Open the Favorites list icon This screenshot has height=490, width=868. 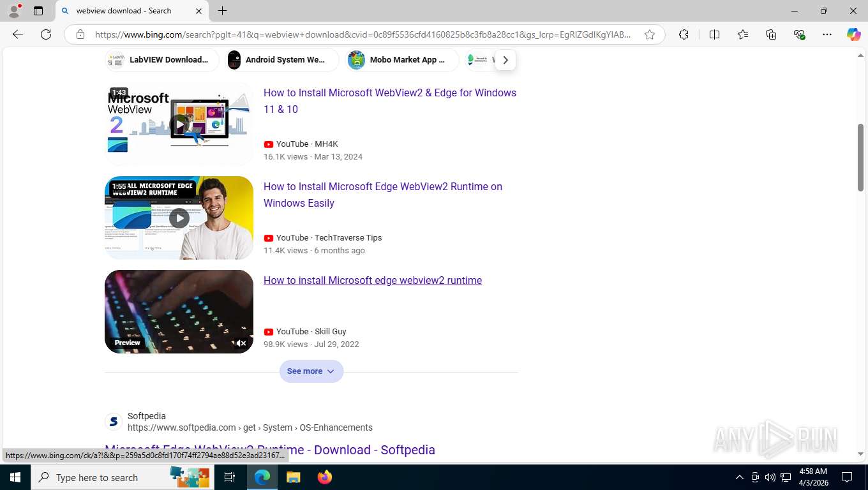pos(743,34)
